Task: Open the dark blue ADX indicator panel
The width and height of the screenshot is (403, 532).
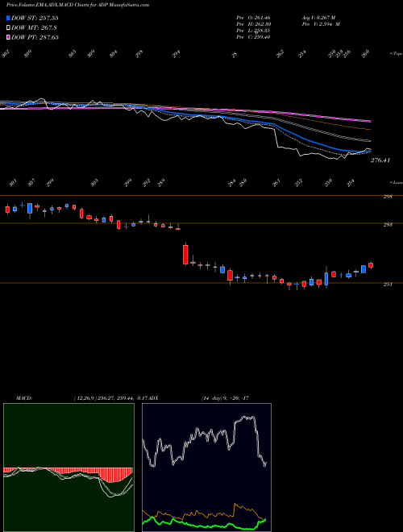Action: point(206,468)
